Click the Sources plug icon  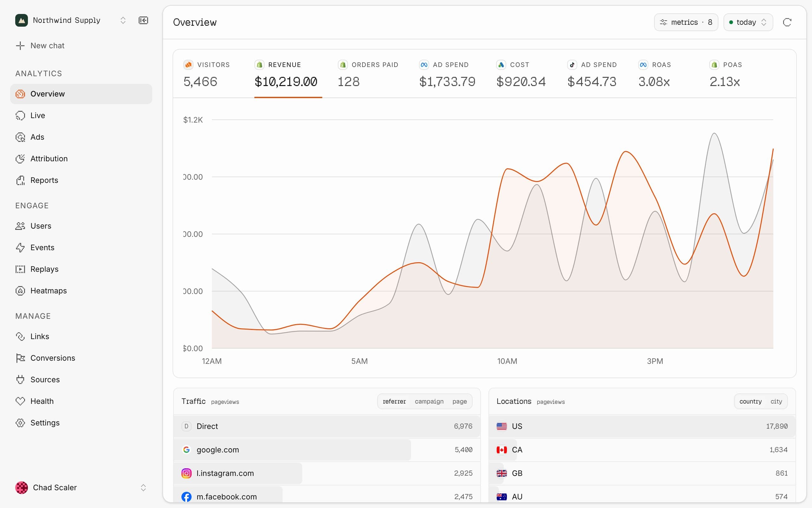point(21,380)
